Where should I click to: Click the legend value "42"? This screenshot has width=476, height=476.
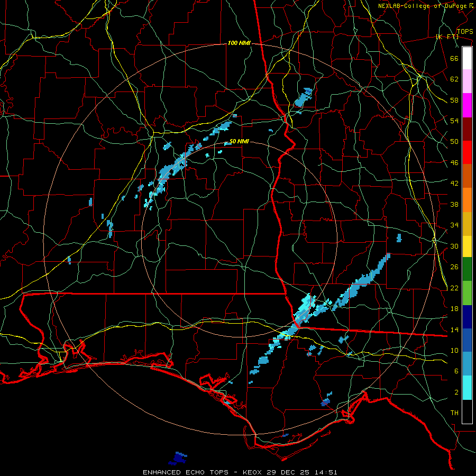pyautogui.click(x=454, y=184)
